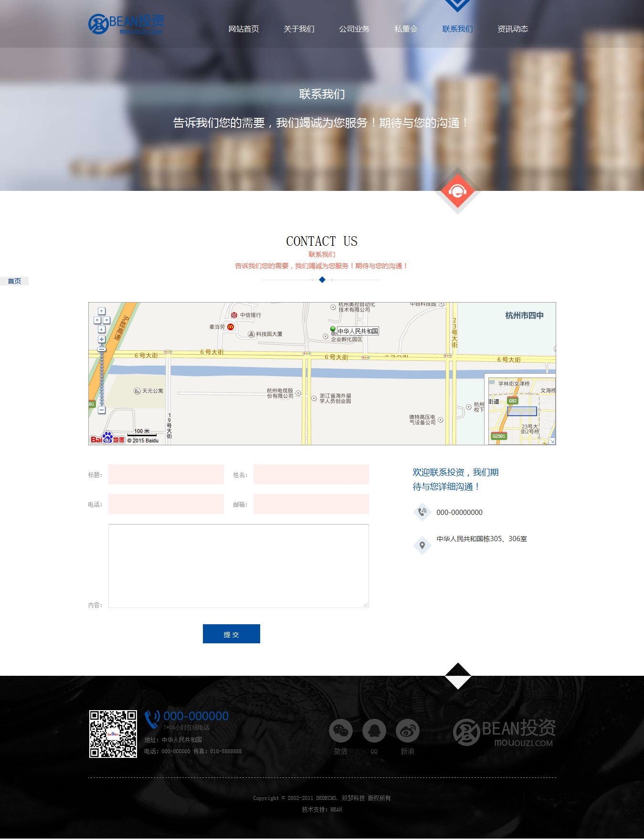The image size is (644, 839).
Task: Click the map zoom level slider handle
Action: click(x=101, y=349)
